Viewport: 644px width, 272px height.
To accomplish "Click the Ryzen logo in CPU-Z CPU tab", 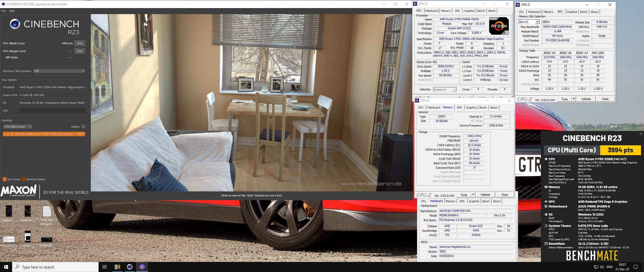I will (499, 26).
